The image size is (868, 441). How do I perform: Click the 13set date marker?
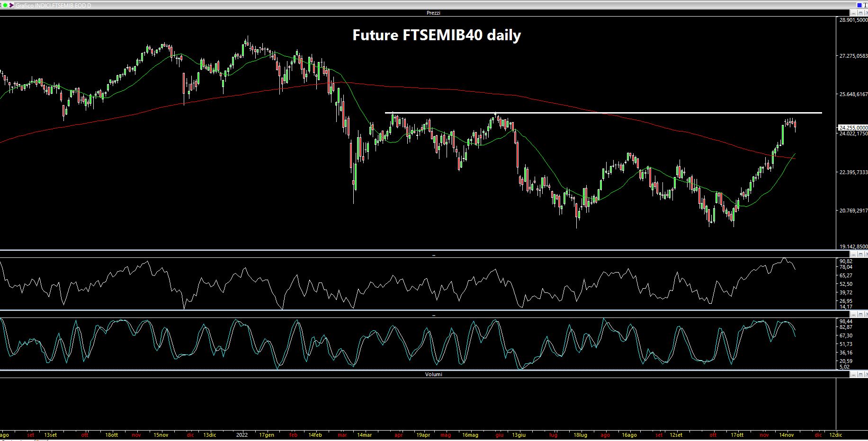50,435
